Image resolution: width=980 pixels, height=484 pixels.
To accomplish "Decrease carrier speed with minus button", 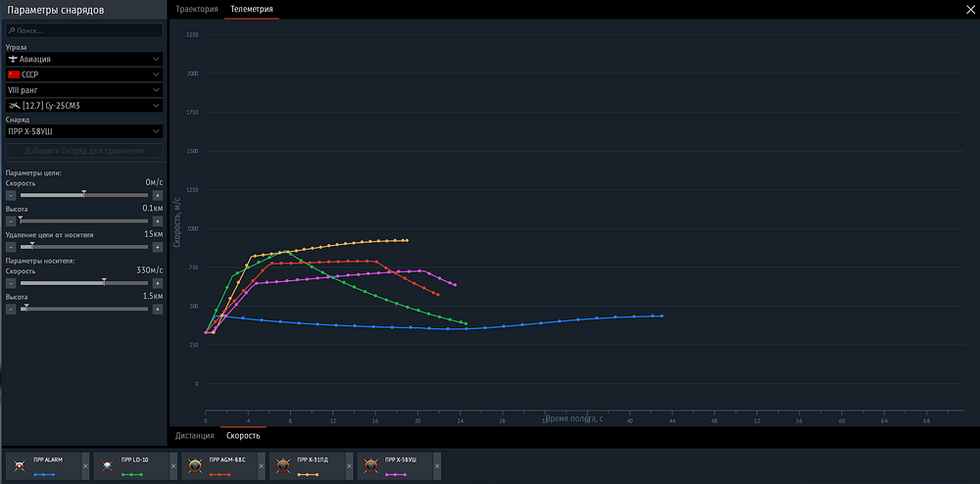I will [x=11, y=283].
